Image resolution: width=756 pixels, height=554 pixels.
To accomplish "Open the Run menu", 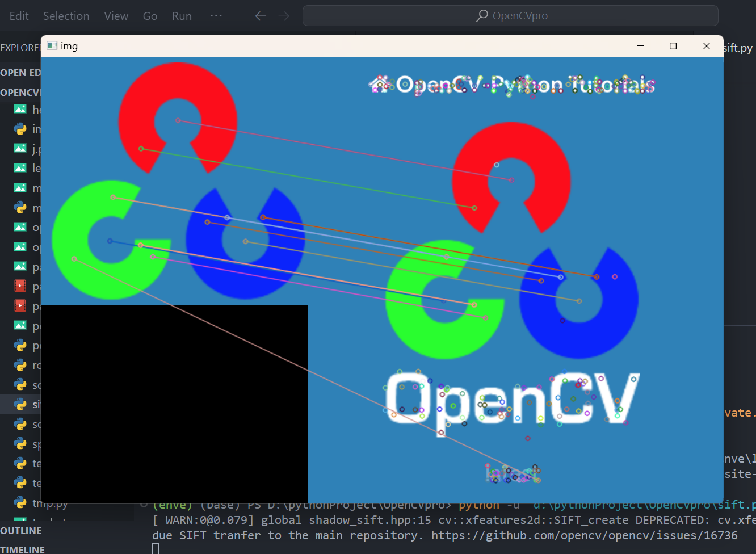I will [182, 16].
